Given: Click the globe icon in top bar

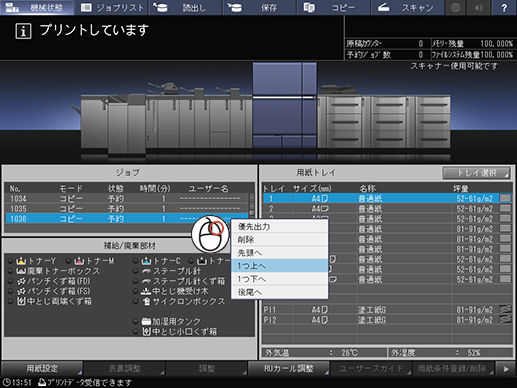Looking at the screenshot, I should click(x=456, y=7).
